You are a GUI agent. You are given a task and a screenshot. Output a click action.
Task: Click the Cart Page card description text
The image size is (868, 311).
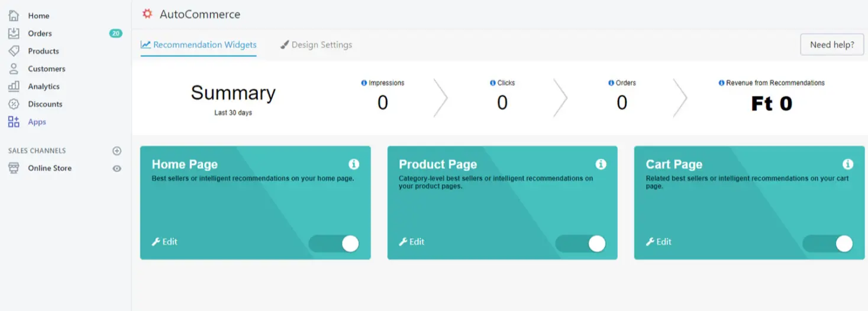coord(747,182)
